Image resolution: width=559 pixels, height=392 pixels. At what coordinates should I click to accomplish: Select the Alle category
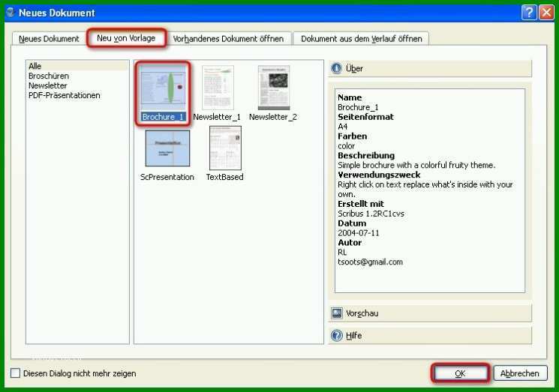(x=77, y=66)
